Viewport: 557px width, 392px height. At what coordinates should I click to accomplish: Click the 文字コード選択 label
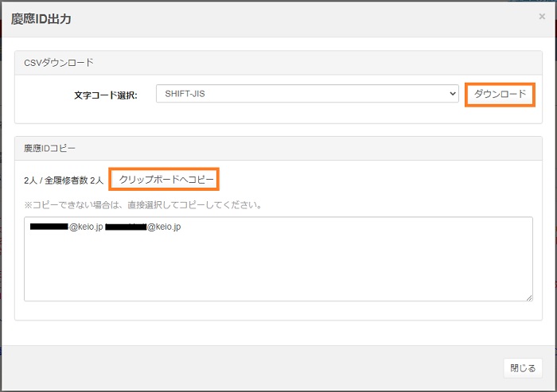(106, 95)
